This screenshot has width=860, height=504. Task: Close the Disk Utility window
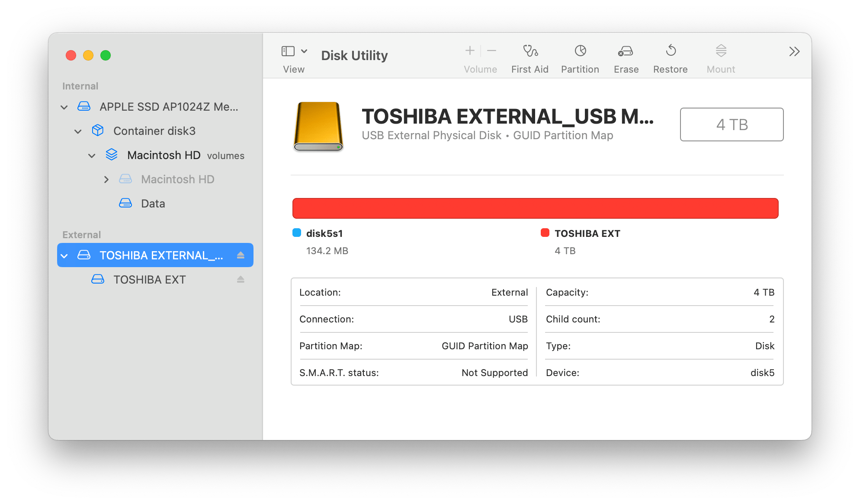[x=71, y=55]
